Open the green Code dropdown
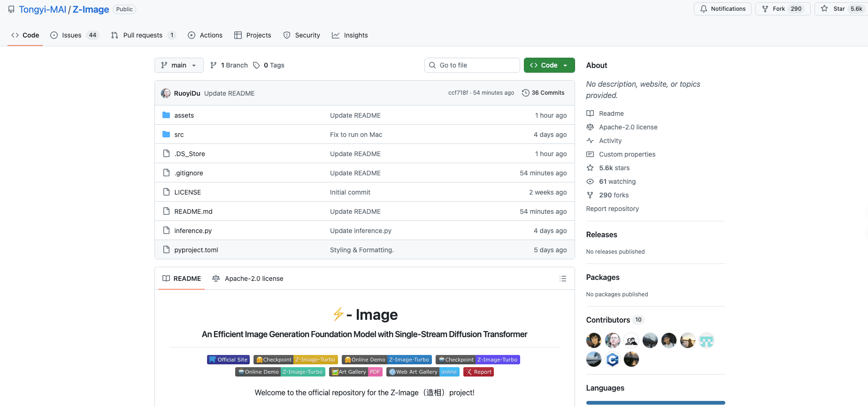Image resolution: width=868 pixels, height=407 pixels. tap(549, 65)
